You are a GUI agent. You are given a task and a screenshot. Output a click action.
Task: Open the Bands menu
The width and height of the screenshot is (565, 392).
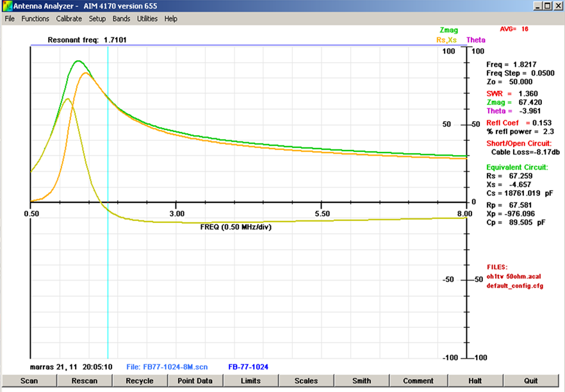pyautogui.click(x=122, y=19)
